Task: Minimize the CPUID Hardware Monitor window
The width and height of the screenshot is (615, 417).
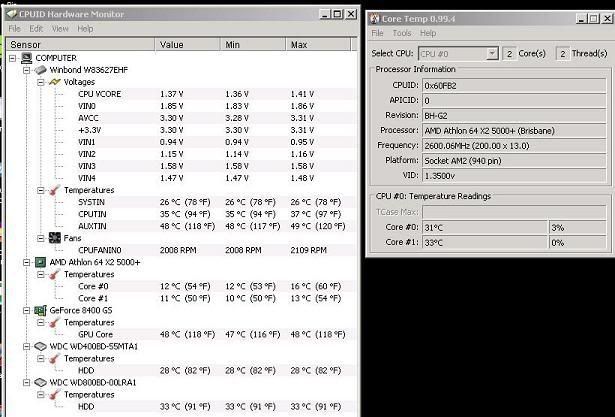Action: click(325, 15)
